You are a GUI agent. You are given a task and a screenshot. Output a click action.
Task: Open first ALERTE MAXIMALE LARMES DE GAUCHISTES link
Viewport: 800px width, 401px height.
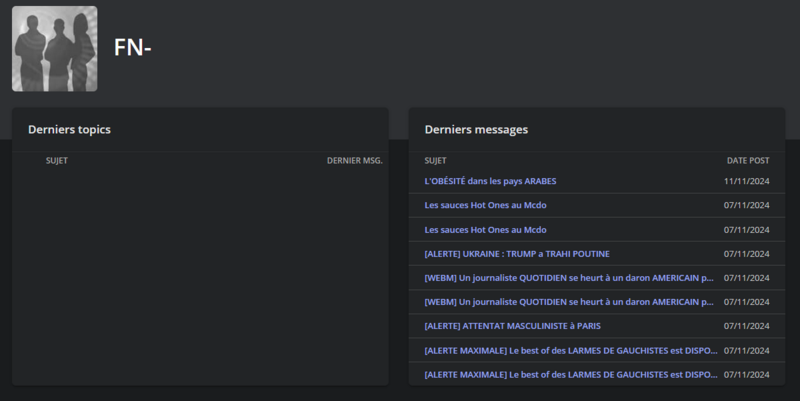click(x=571, y=350)
